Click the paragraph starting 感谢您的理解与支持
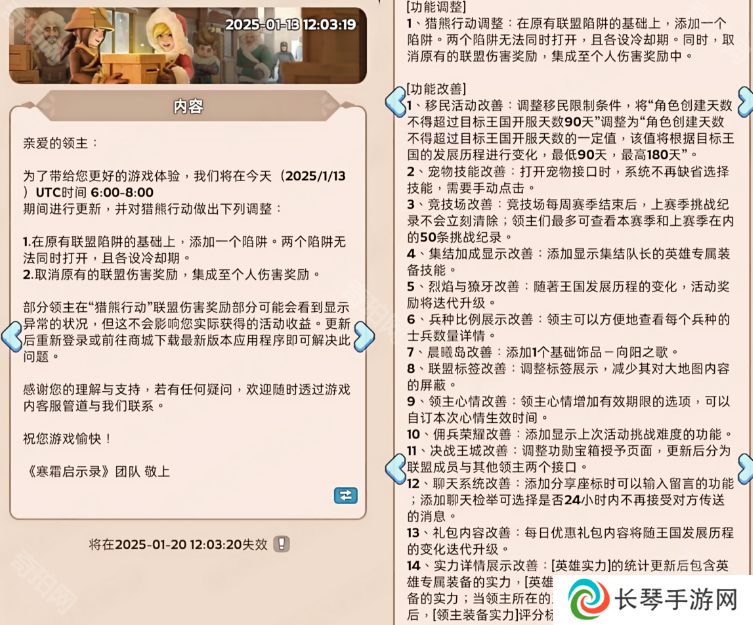The height and width of the screenshot is (625, 753). tap(187, 398)
